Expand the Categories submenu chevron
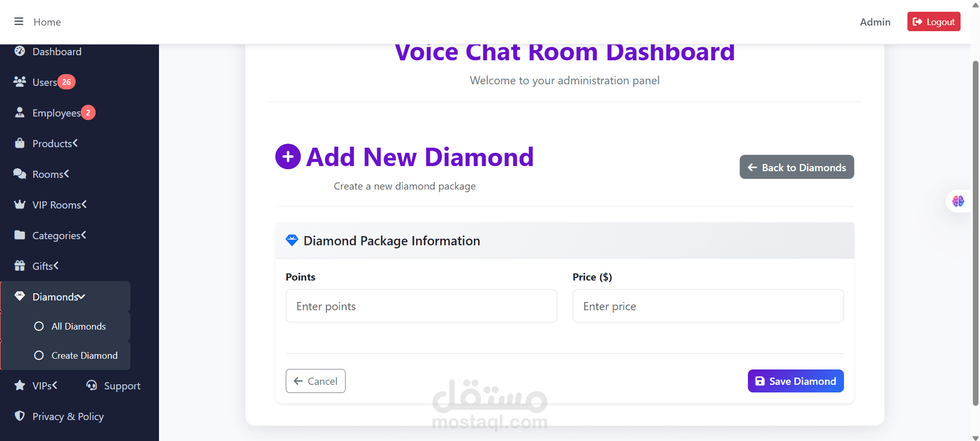Viewport: 980px width, 441px height. 84,235
